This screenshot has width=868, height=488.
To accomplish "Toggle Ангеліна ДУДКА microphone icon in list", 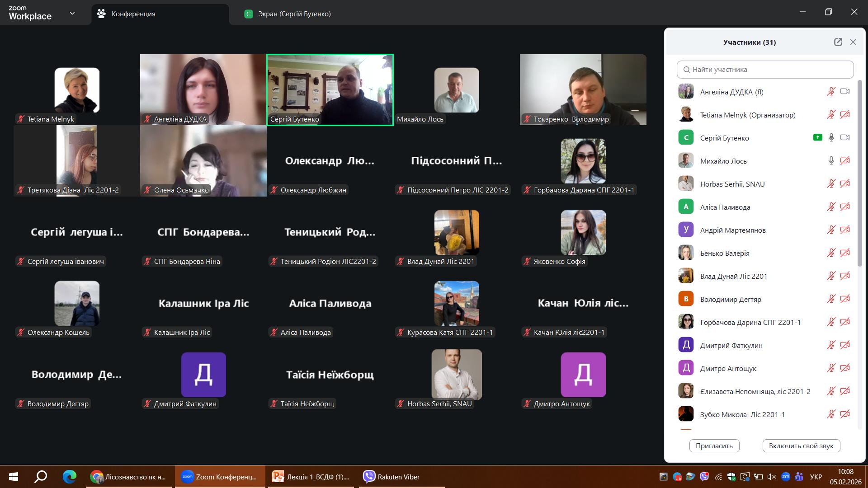I will tap(831, 92).
